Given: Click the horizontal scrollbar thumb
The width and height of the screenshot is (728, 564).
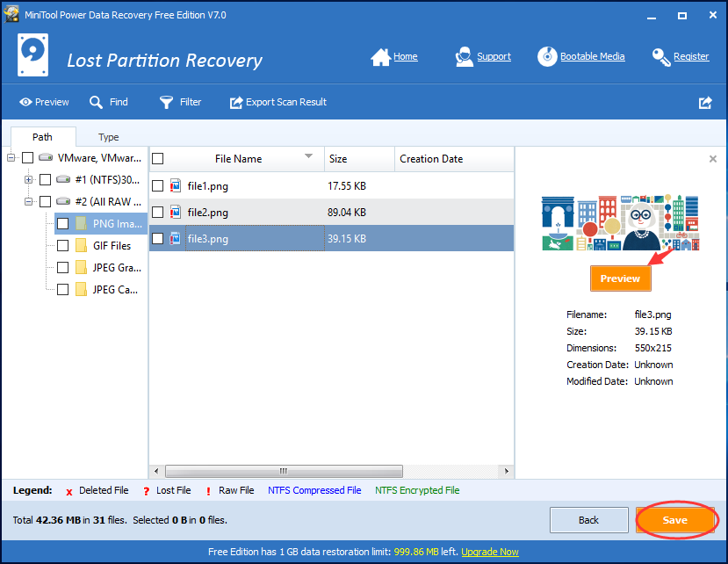Looking at the screenshot, I should [284, 471].
